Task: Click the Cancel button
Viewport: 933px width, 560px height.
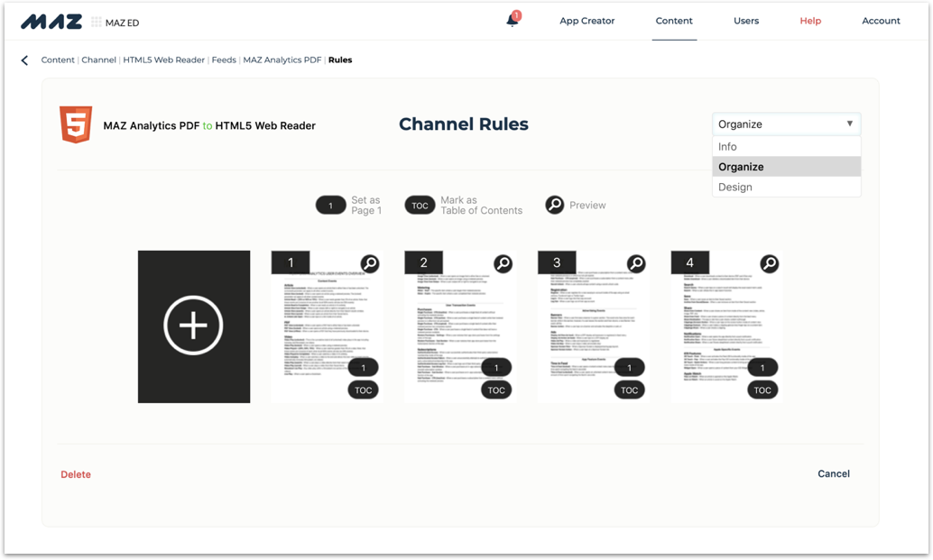Action: coord(834,473)
